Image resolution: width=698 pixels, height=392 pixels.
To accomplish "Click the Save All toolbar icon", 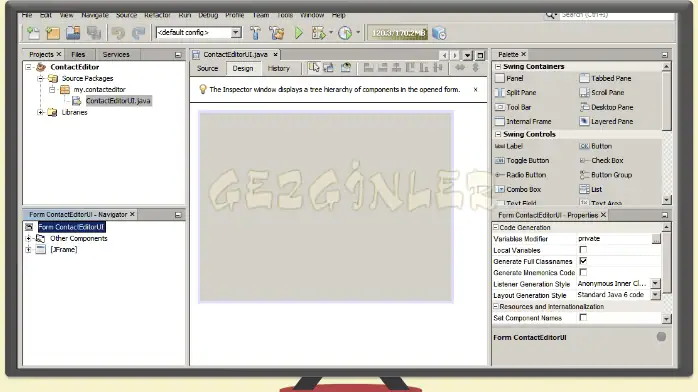I will [93, 33].
